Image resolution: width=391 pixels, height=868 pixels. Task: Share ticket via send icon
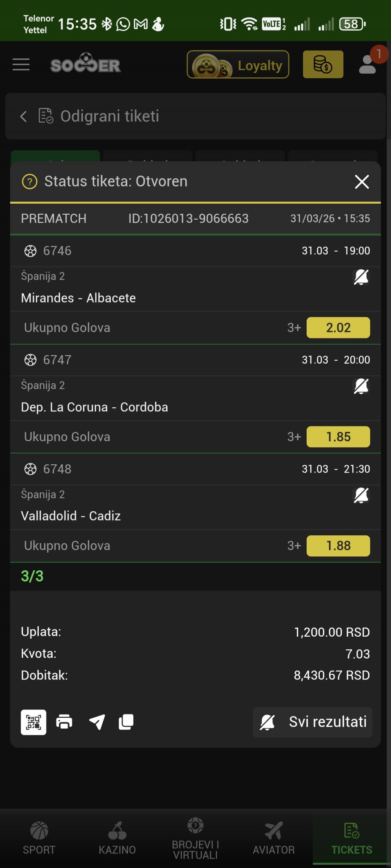(97, 722)
